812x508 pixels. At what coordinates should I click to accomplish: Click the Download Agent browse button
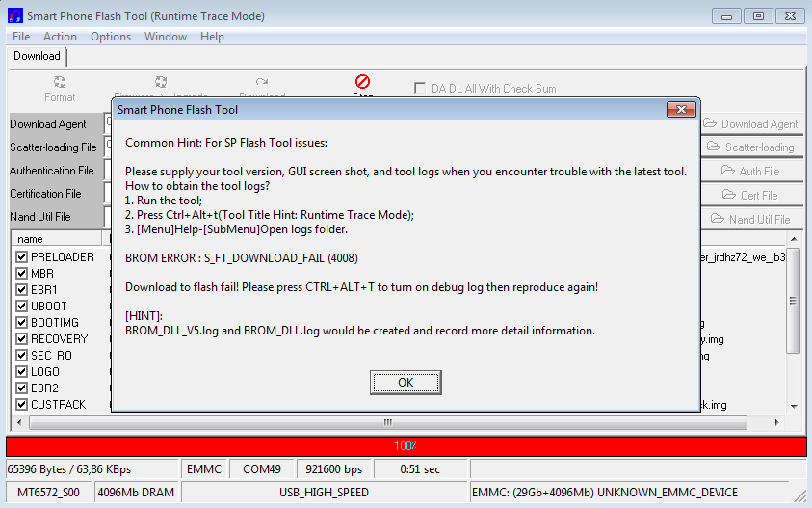pos(751,124)
